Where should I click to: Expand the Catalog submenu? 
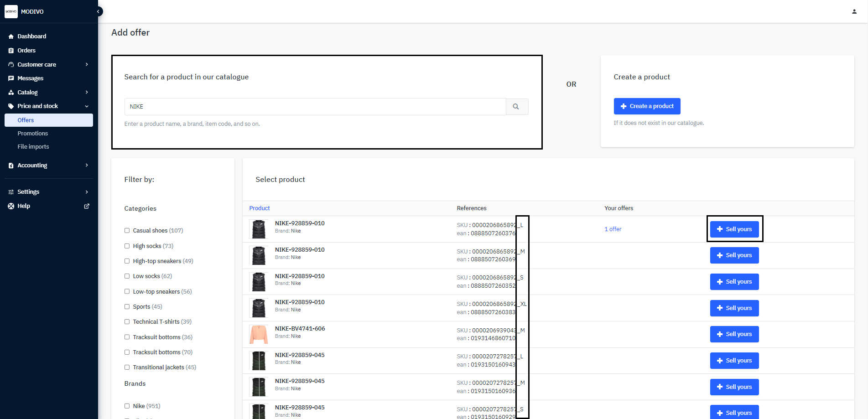point(87,92)
